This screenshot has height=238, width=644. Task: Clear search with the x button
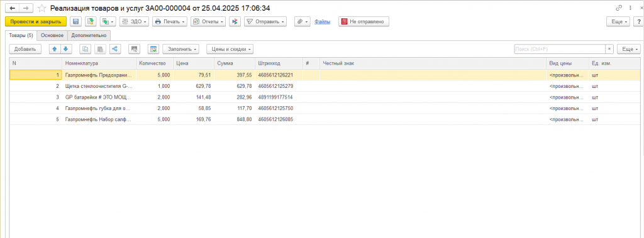(609, 49)
